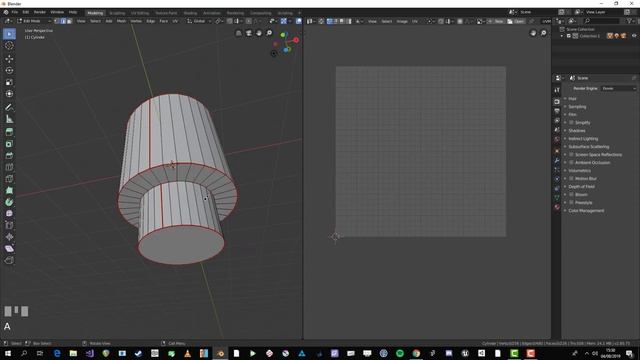Open the Image menu in UV editor
The width and height of the screenshot is (640, 360).
pos(402,21)
